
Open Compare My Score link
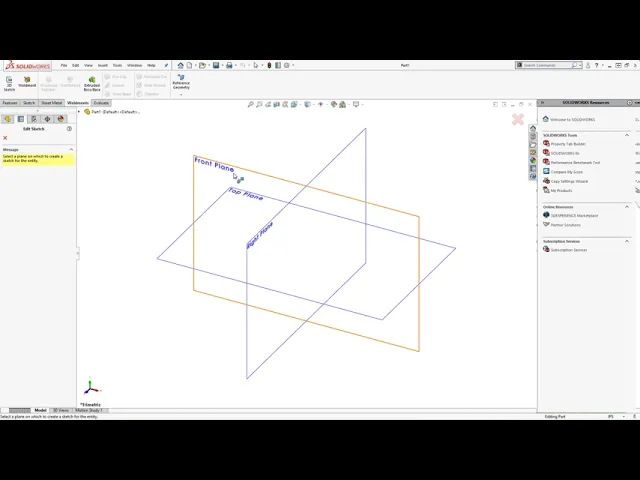(x=567, y=172)
